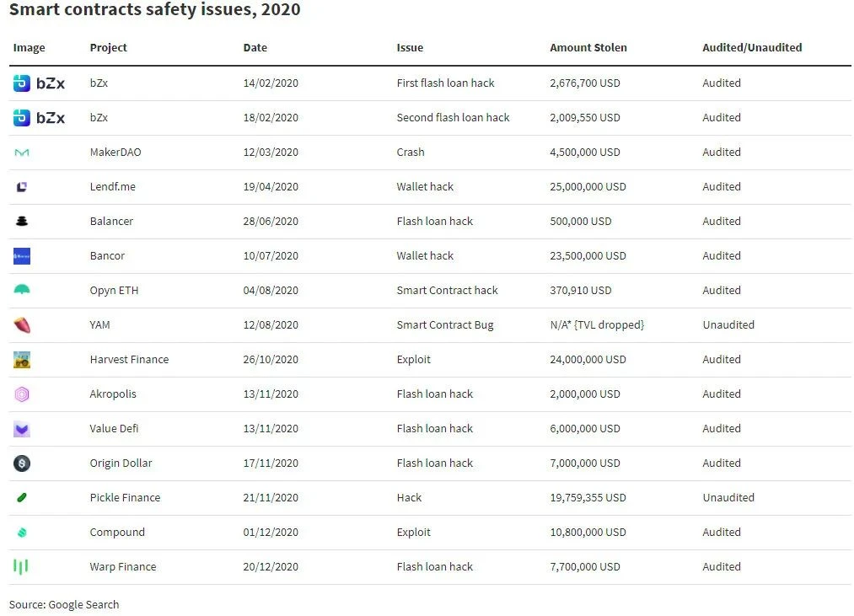The width and height of the screenshot is (854, 616).
Task: Click the Bancor blue logo image
Action: coord(22,256)
